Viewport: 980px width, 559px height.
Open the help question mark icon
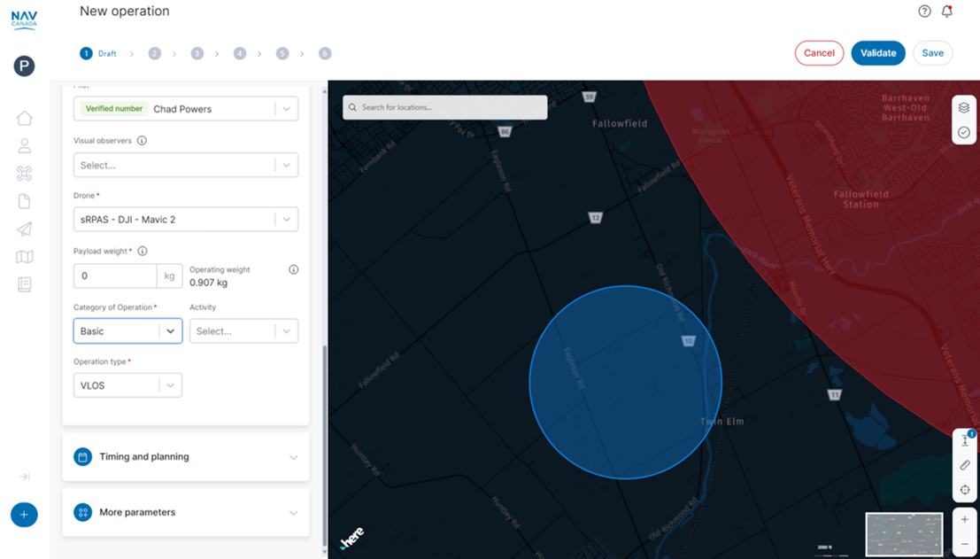pos(924,12)
